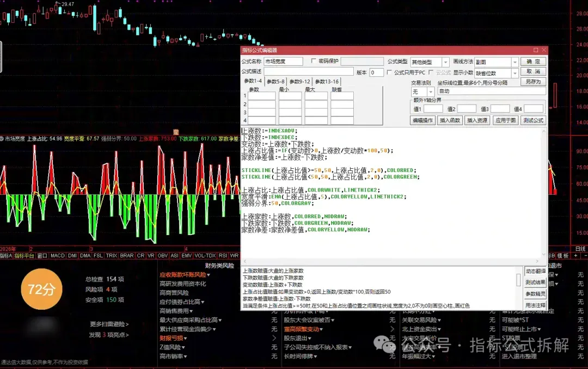Image resolution: width=588 pixels, height=369 pixels.
Task: Click the 确定 confirm button
Action: pyautogui.click(x=533, y=61)
